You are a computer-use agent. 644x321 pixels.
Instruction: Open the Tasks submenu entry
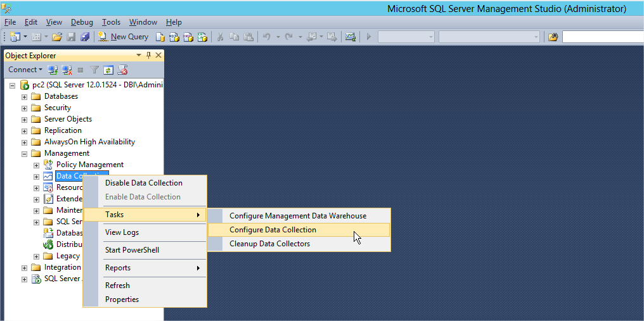pyautogui.click(x=145, y=215)
